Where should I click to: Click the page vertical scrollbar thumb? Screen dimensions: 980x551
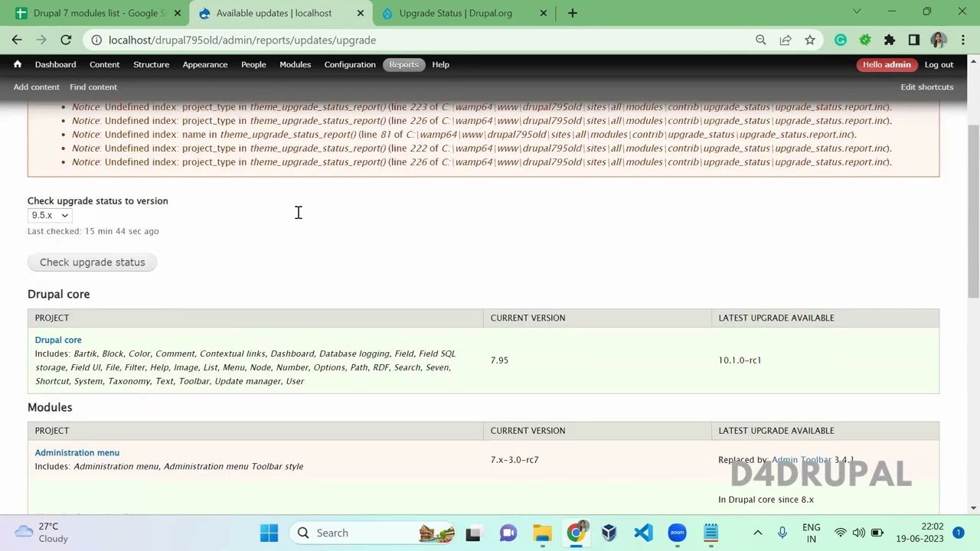click(974, 210)
